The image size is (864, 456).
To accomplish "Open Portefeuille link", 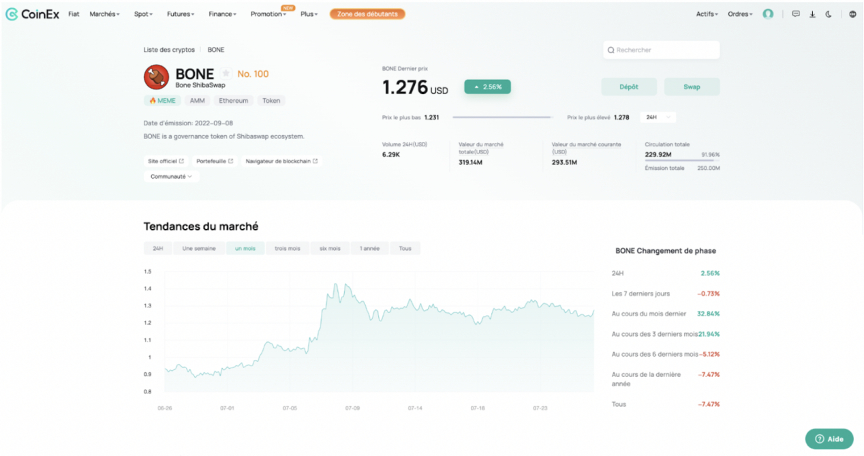I will click(214, 161).
